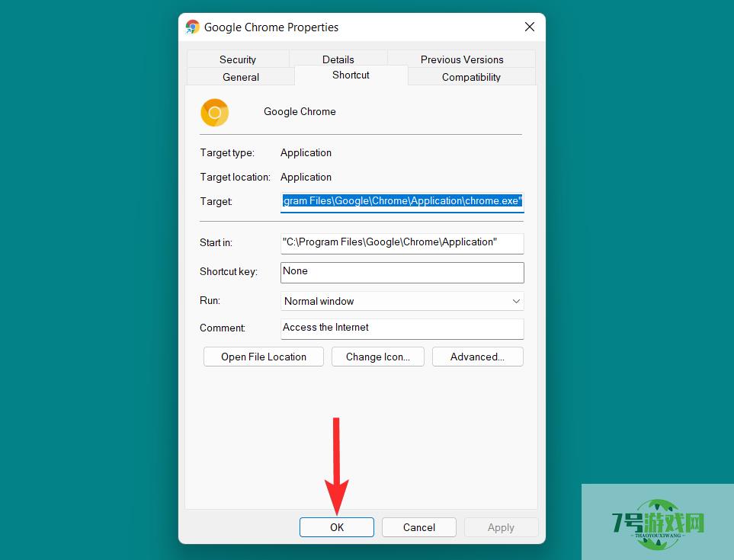Click the Cancel button
The height and width of the screenshot is (560, 734).
click(419, 527)
